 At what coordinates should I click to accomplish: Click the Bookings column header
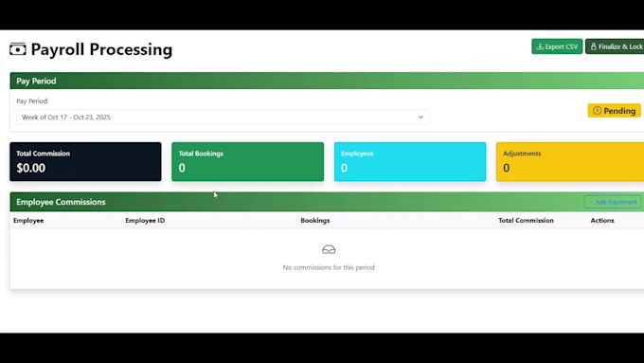pos(315,220)
